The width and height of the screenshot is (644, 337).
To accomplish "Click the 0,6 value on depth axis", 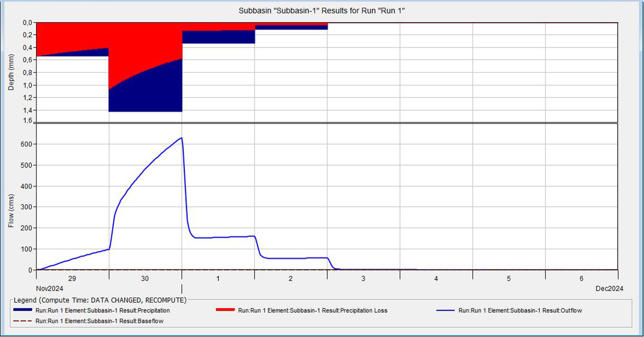I will click(x=28, y=60).
